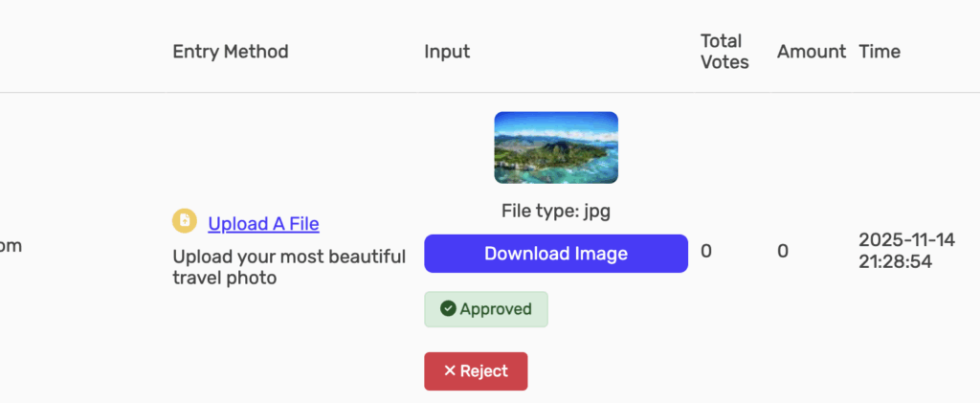
Task: Click the "Approved" text inside the green badge
Action: pyautogui.click(x=495, y=309)
